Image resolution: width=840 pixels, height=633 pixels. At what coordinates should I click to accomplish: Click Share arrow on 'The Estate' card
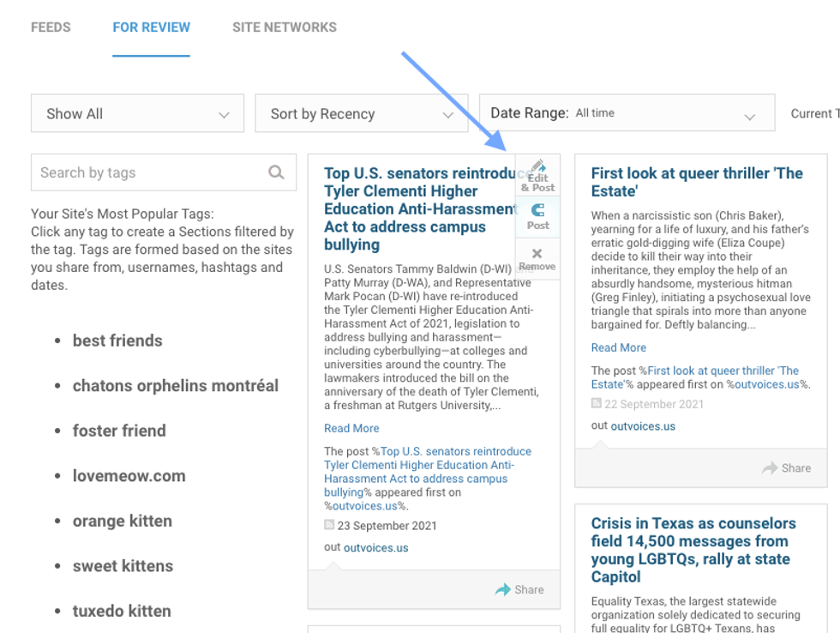click(x=770, y=468)
